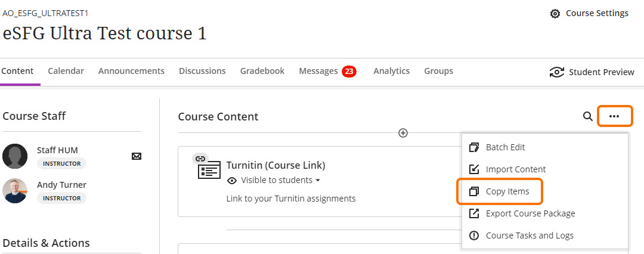Click the Turnitin course link icon

pyautogui.click(x=209, y=169)
